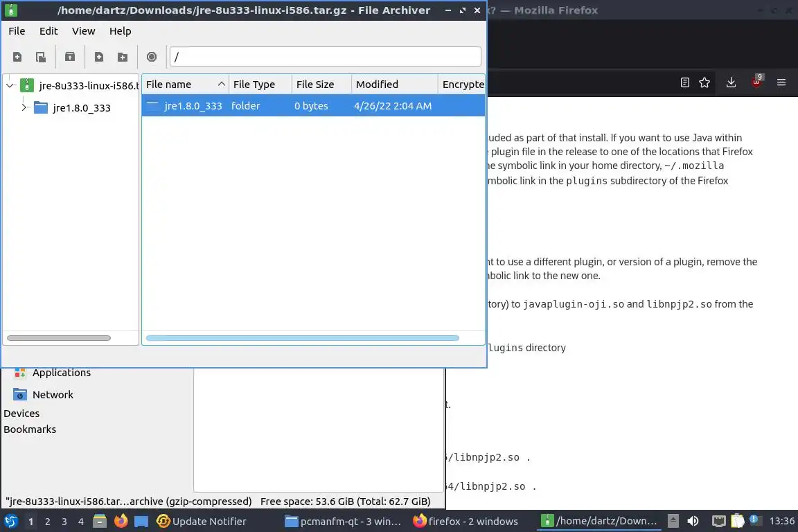Launch Firefox from the taskbar quicklaunch
Image resolution: width=798 pixels, height=532 pixels.
coord(121,522)
